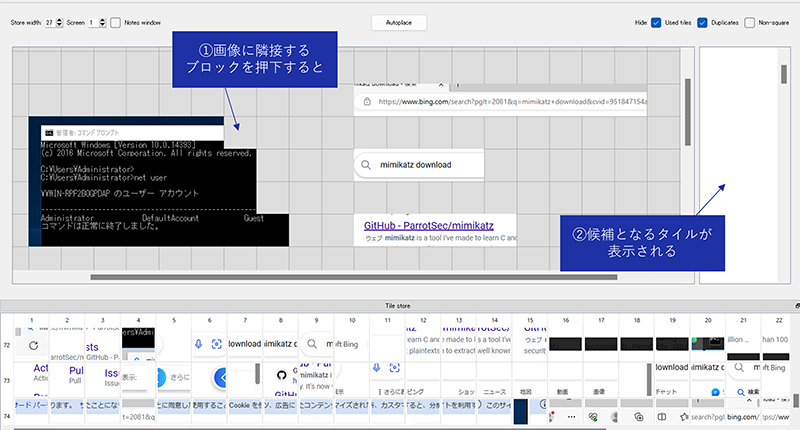800x430 pixels.
Task: Select 'Cookie を' tile in row 74
Action: 245,411
